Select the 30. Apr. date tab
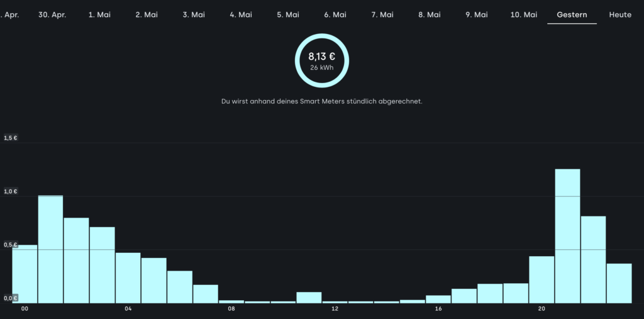Image resolution: width=644 pixels, height=319 pixels. tap(52, 14)
